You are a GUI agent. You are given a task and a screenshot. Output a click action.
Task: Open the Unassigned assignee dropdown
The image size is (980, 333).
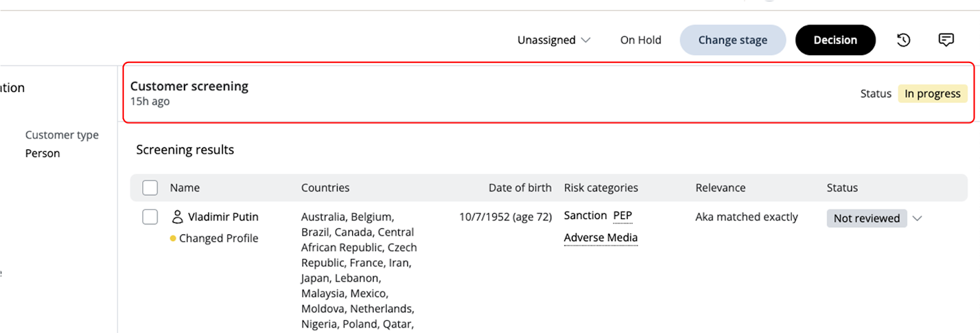(x=554, y=40)
